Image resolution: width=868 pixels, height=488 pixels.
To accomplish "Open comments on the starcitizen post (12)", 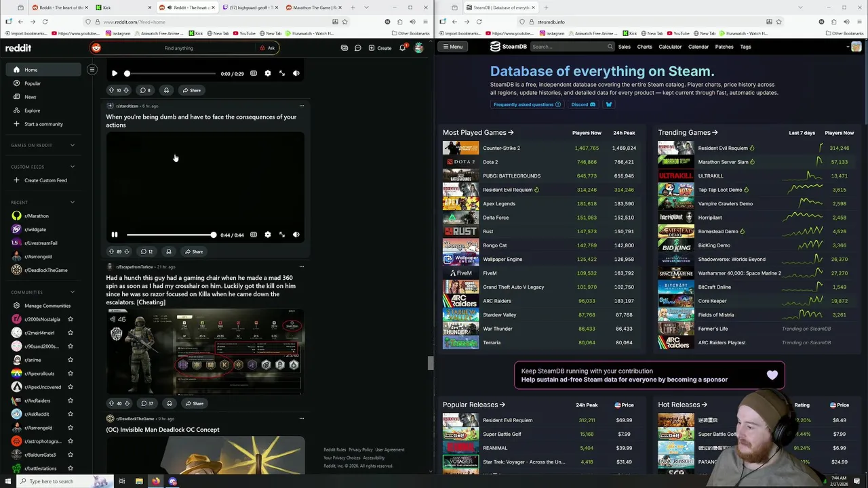I will click(x=146, y=251).
